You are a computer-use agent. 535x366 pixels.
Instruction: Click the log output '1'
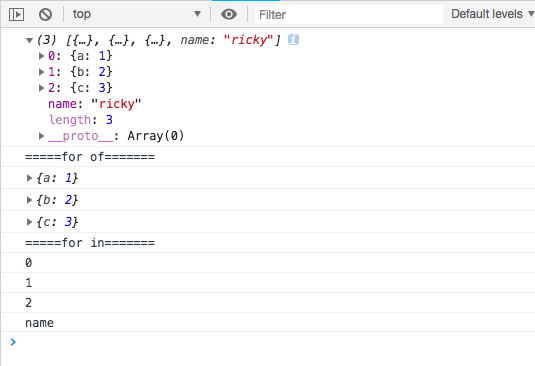(29, 283)
